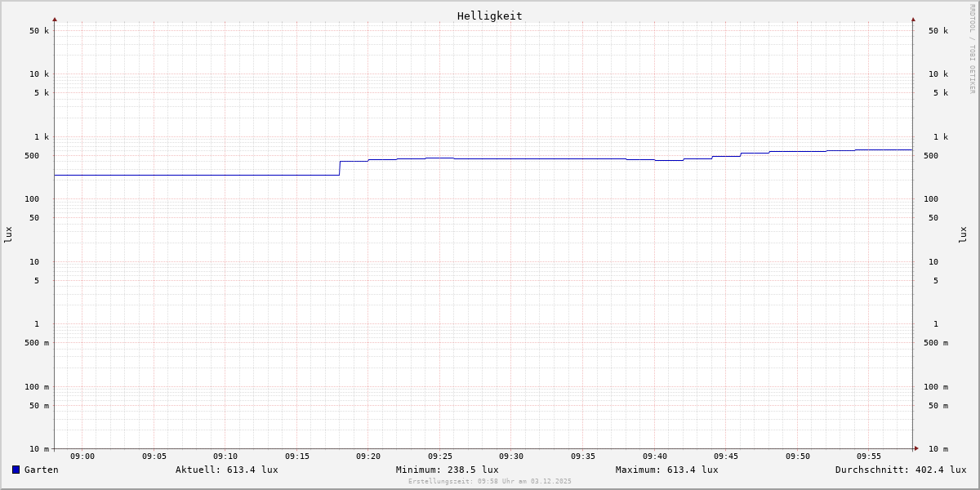Screen dimensions: 980x490
Task: Click the Durchschnitt: 402.4 lux statistic
Action: tap(900, 470)
